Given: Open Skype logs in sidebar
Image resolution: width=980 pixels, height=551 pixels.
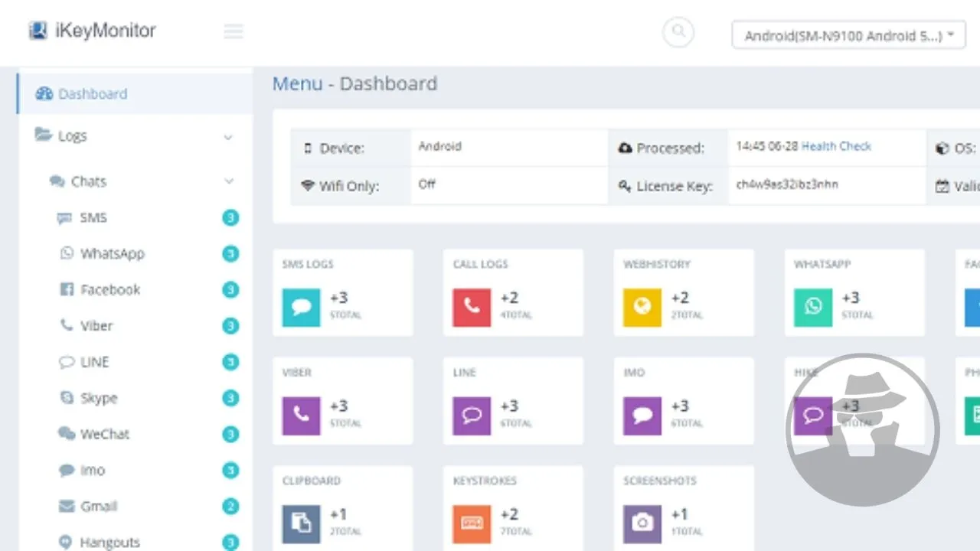Looking at the screenshot, I should click(x=99, y=398).
